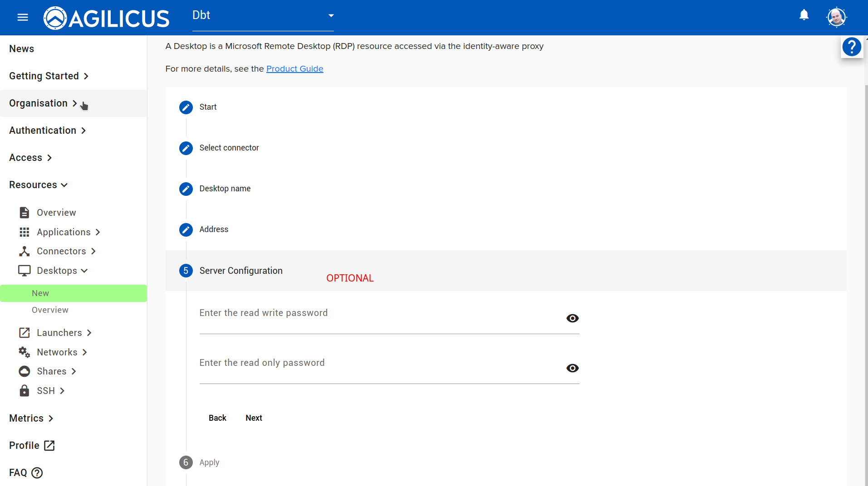
Task: Show the read write password
Action: coord(572,318)
